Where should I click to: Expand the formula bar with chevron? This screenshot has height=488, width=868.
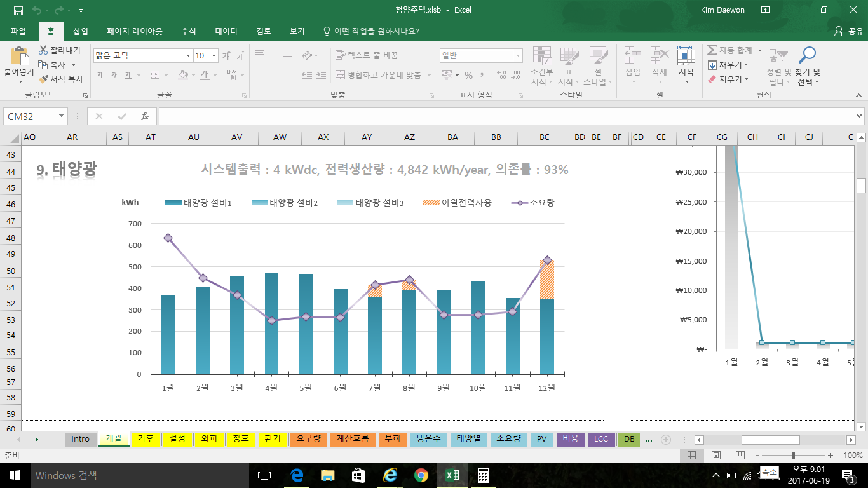pos(860,116)
